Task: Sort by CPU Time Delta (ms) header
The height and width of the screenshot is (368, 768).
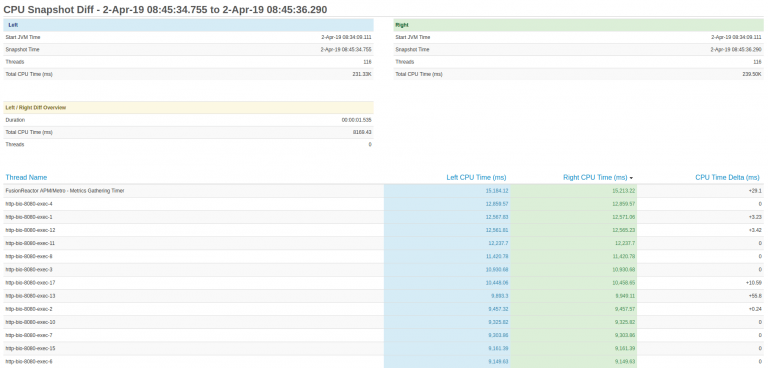Action: pyautogui.click(x=727, y=177)
